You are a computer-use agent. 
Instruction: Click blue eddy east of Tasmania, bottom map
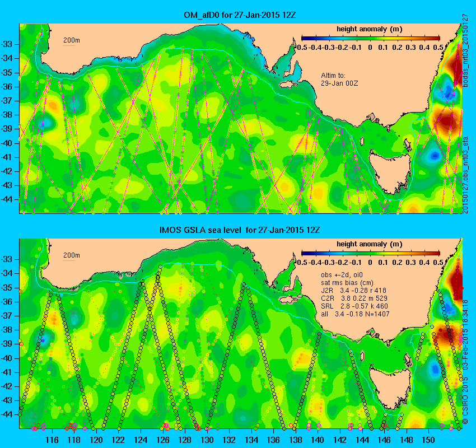(x=435, y=369)
